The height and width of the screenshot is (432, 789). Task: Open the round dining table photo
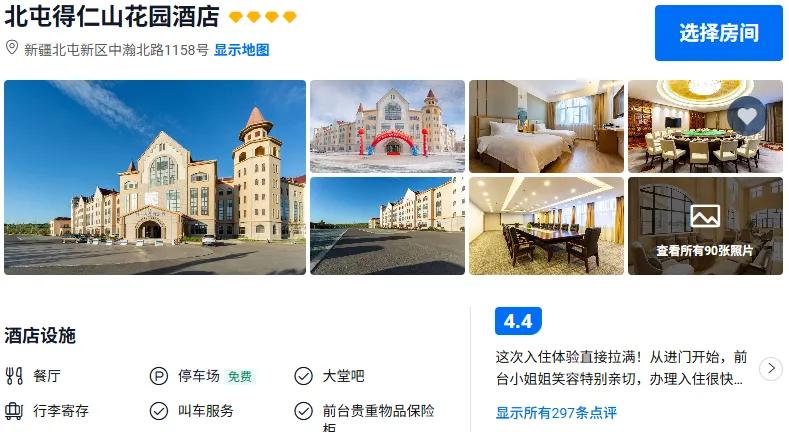click(x=705, y=127)
